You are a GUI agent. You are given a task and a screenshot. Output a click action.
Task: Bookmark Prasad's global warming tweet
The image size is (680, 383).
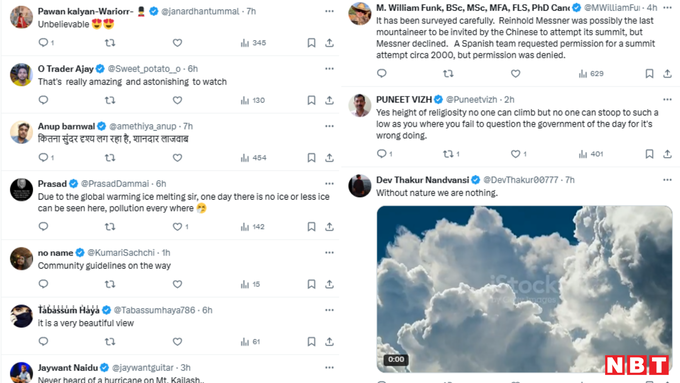pyautogui.click(x=311, y=226)
